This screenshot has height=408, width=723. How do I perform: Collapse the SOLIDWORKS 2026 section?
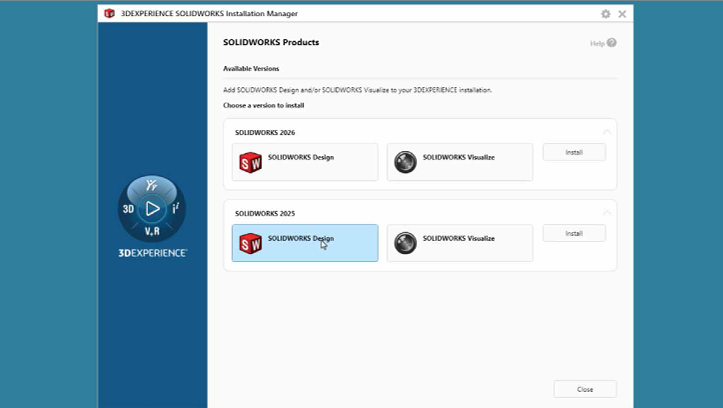pyautogui.click(x=607, y=132)
